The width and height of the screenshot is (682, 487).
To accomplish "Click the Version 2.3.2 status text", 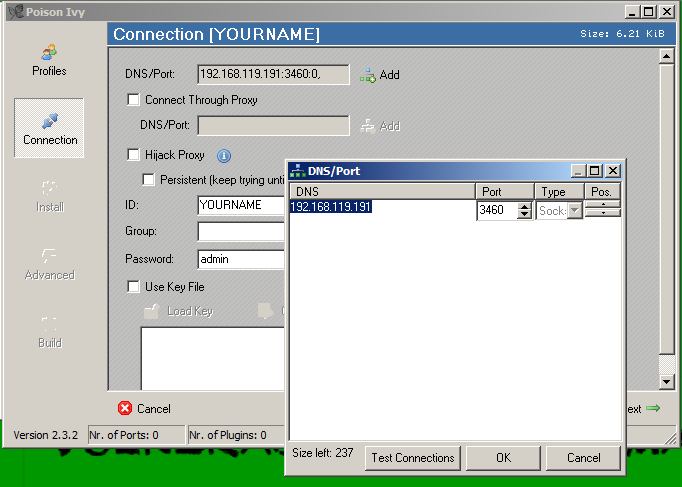I will [46, 435].
